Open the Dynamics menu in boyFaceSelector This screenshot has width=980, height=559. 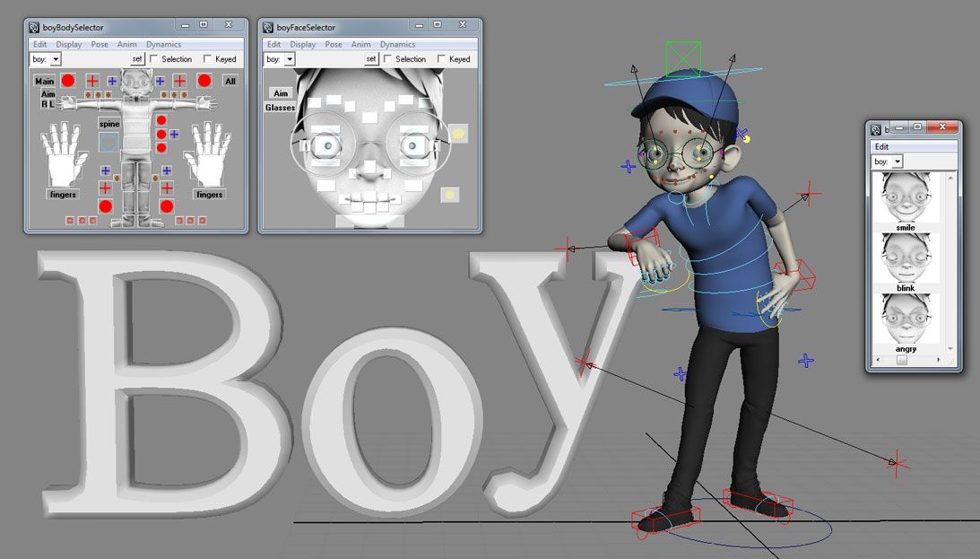pos(397,44)
